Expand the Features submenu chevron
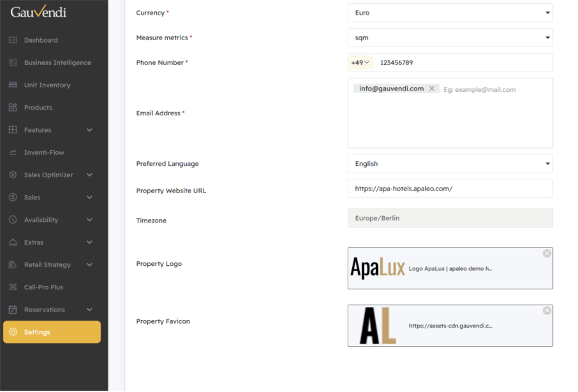Viewport: 578px width, 392px height. (89, 129)
